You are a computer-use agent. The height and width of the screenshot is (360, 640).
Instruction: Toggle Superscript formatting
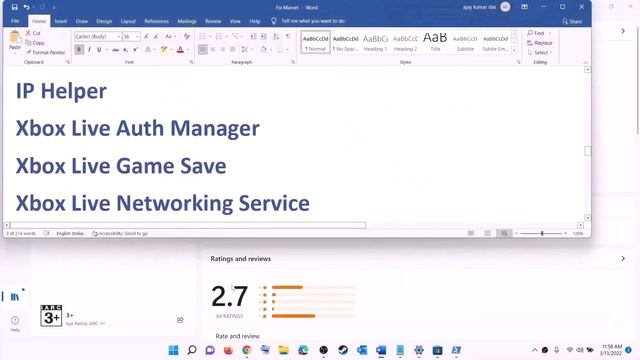(135, 49)
